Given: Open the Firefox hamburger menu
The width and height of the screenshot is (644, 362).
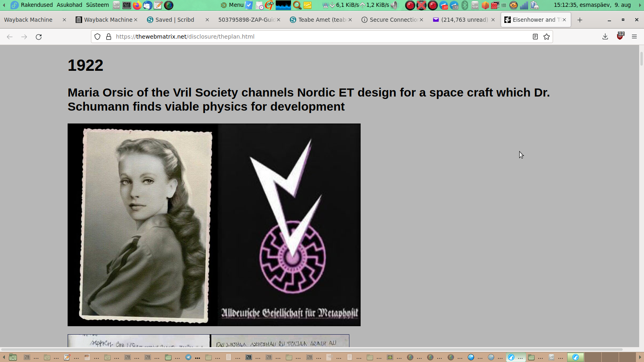Looking at the screenshot, I should (x=634, y=37).
